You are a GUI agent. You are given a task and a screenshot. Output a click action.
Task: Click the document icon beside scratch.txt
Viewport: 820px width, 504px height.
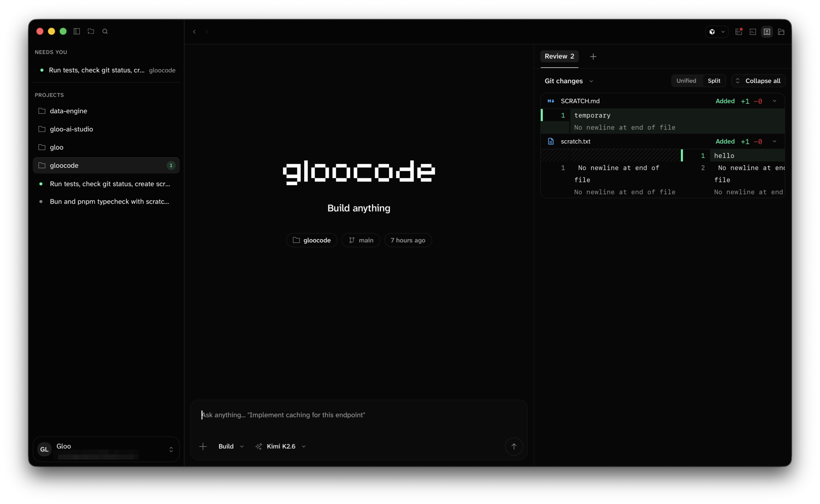tap(551, 141)
